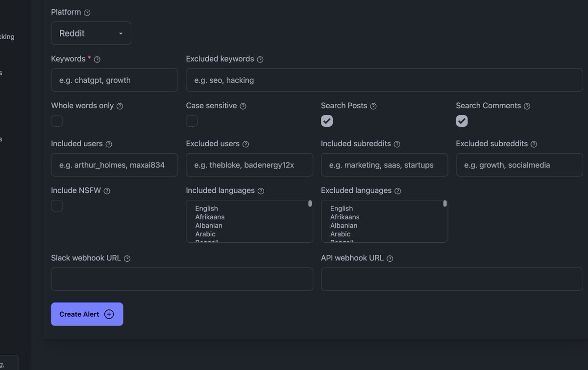Open the Excluded keywords help tooltip icon
Screen dimensions: 588x370
(260, 59)
